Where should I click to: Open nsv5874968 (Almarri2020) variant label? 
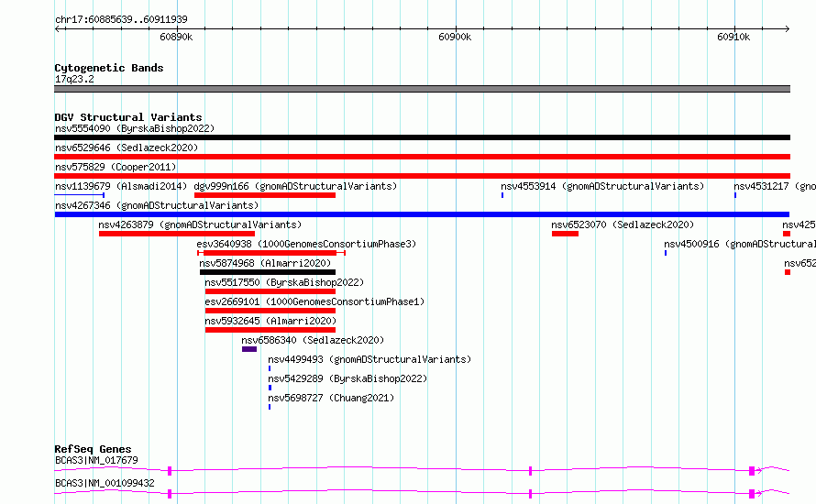tap(265, 263)
